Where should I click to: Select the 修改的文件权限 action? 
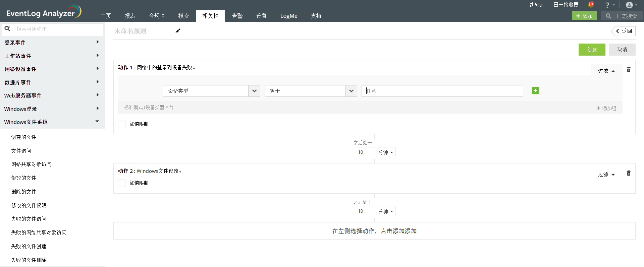click(29, 205)
